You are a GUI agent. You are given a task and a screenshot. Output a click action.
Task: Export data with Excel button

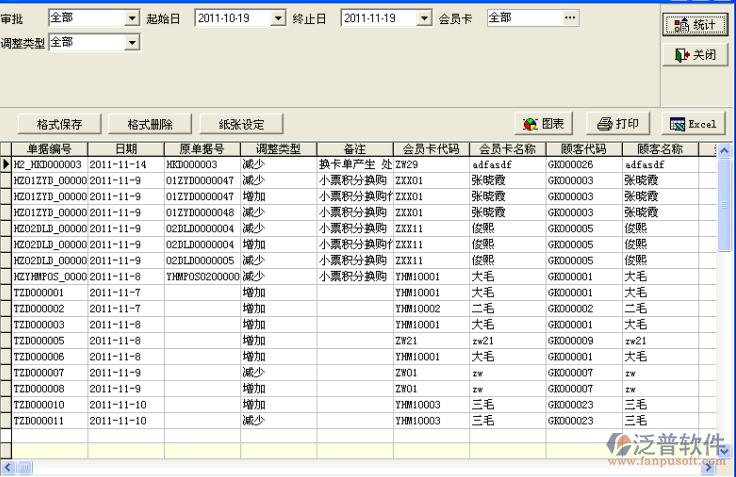(692, 124)
